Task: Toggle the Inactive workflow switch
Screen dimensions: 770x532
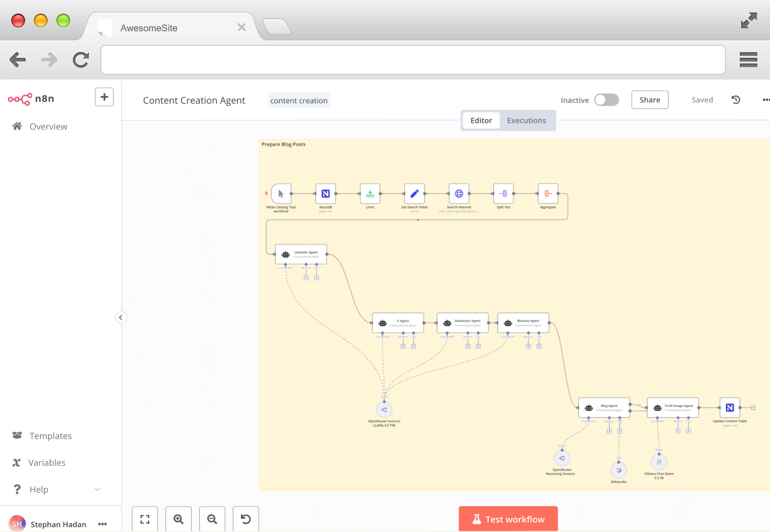Action: [606, 100]
